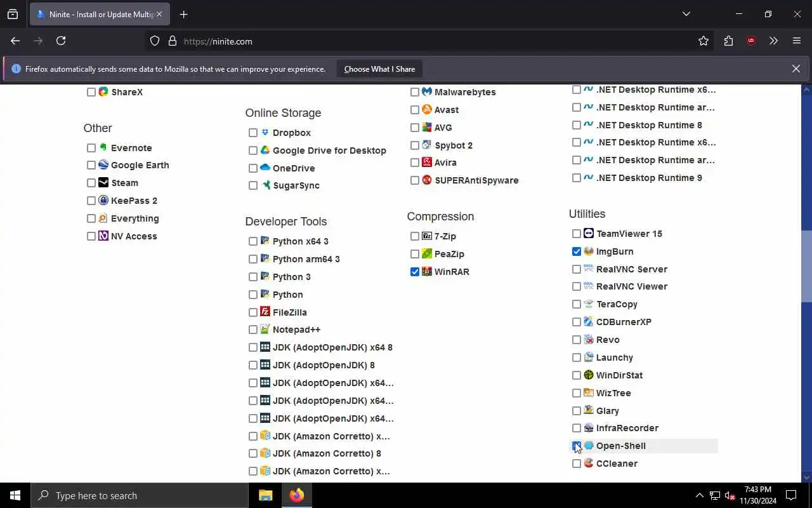Bookmark this page with star icon
Image resolution: width=812 pixels, height=508 pixels.
tap(704, 41)
